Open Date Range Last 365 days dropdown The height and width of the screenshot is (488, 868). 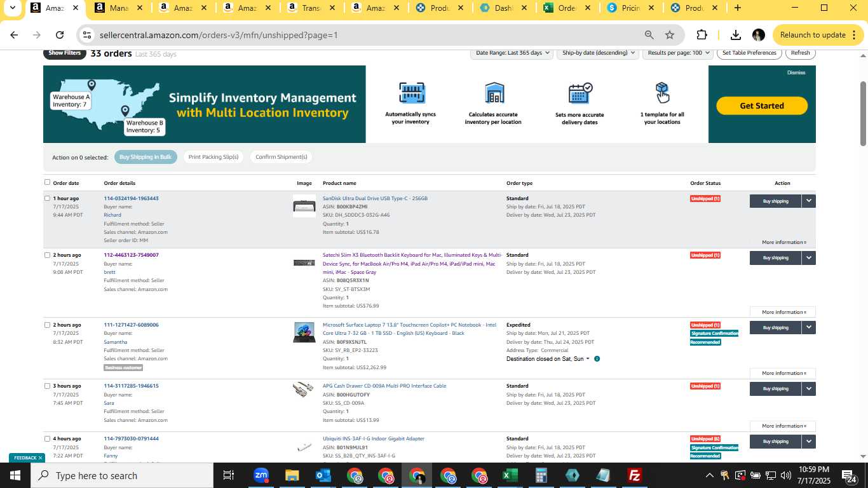512,53
